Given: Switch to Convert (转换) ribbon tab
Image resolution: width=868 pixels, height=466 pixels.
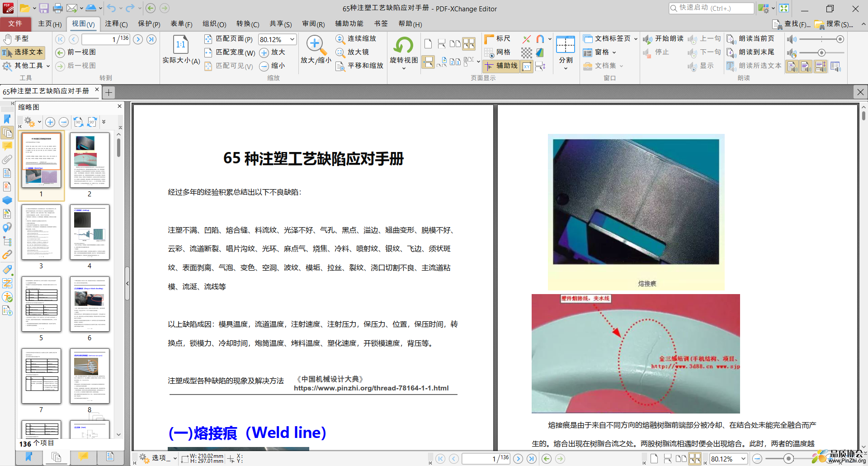Looking at the screenshot, I should tap(248, 24).
